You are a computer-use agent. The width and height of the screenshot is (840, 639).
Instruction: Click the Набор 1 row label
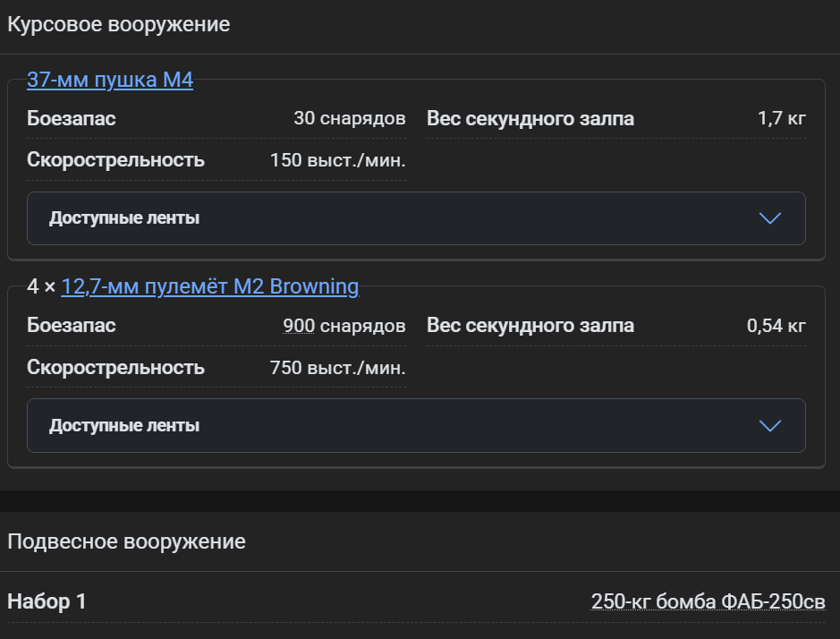tap(47, 601)
